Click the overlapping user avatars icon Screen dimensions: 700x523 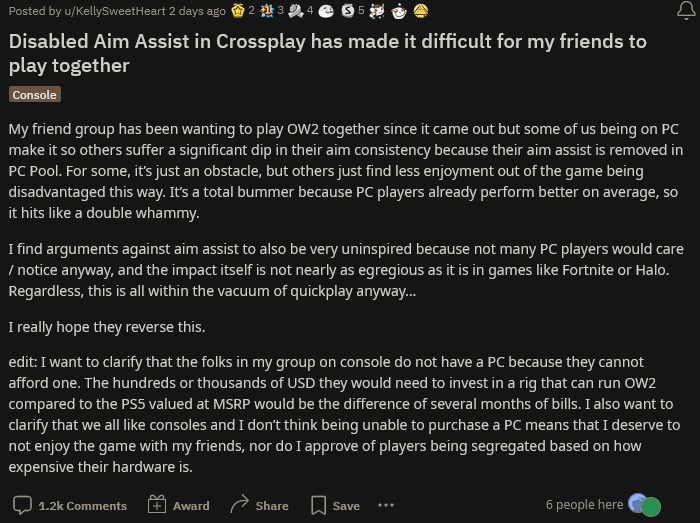click(643, 505)
